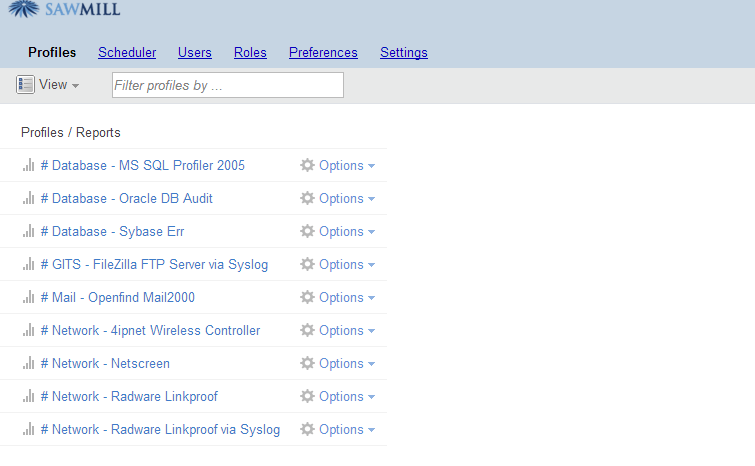Click gear icon for Netscreen profile

(x=307, y=364)
